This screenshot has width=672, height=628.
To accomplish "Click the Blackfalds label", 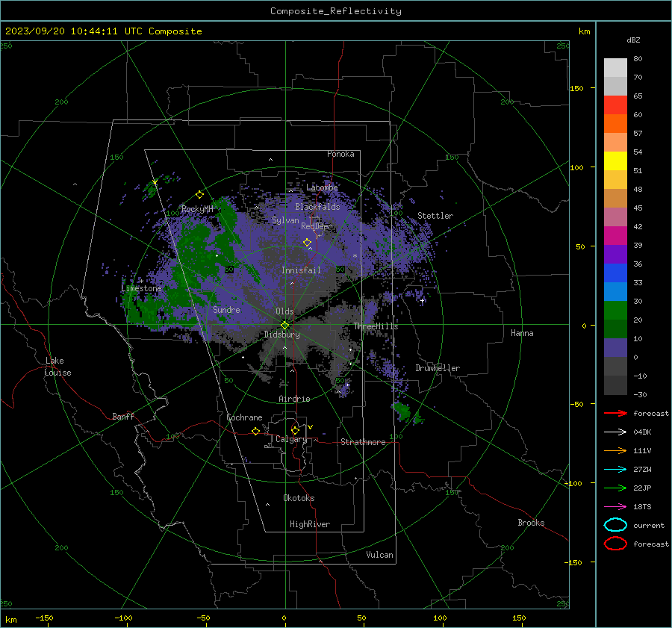I will (317, 207).
